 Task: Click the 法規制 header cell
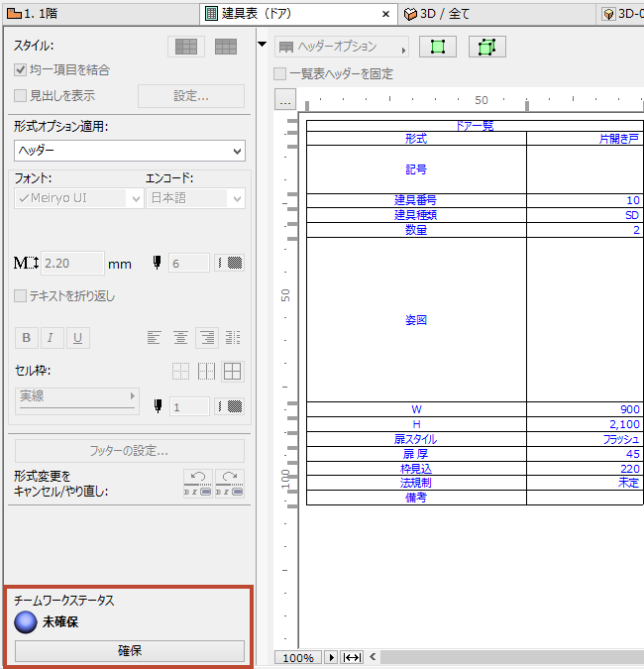[416, 483]
